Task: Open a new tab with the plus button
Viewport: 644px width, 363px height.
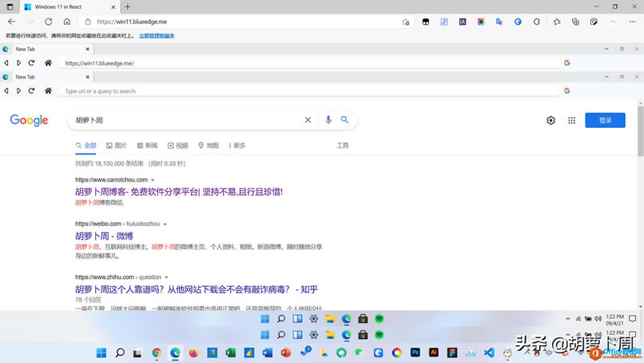Action: pyautogui.click(x=128, y=7)
